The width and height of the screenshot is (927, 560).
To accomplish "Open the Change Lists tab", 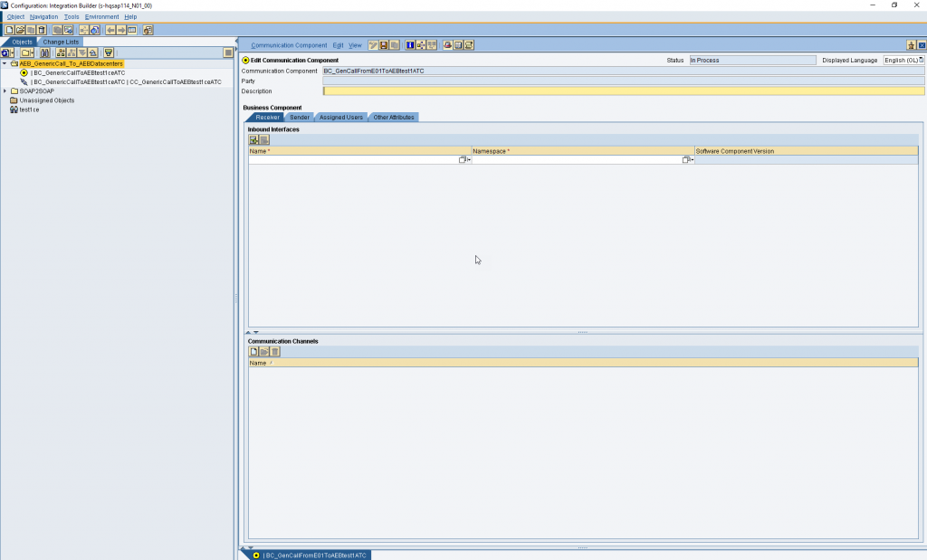I will [61, 42].
